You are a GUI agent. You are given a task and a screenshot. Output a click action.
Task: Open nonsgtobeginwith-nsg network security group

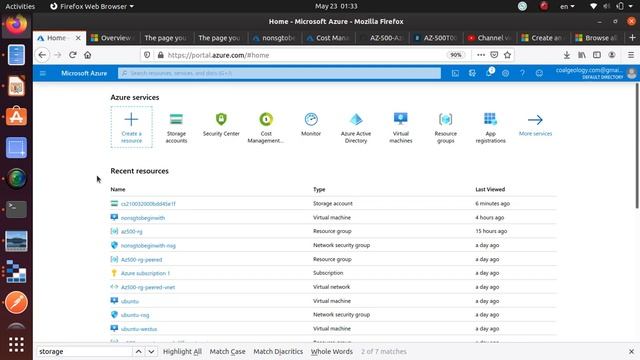pyautogui.click(x=148, y=246)
